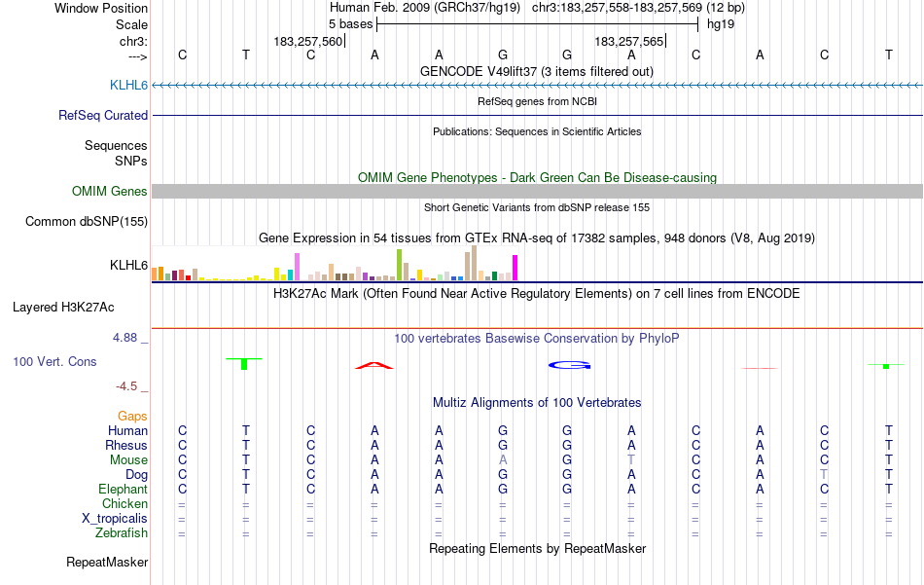
Task: Select the X_tropicalis species label
Action: [115, 519]
